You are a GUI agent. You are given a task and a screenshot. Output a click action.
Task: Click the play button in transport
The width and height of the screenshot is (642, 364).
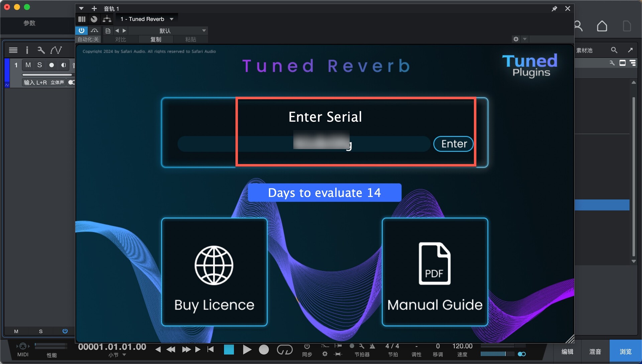[247, 350]
